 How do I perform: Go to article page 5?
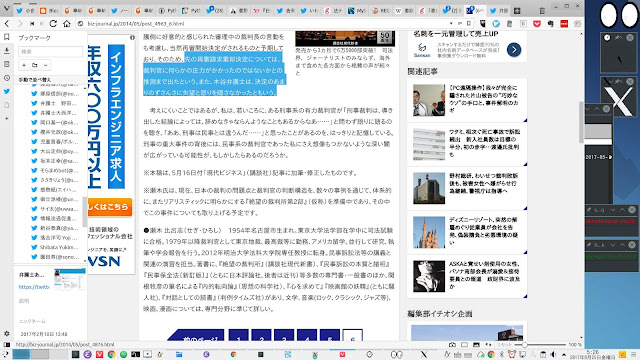tap(330, 335)
